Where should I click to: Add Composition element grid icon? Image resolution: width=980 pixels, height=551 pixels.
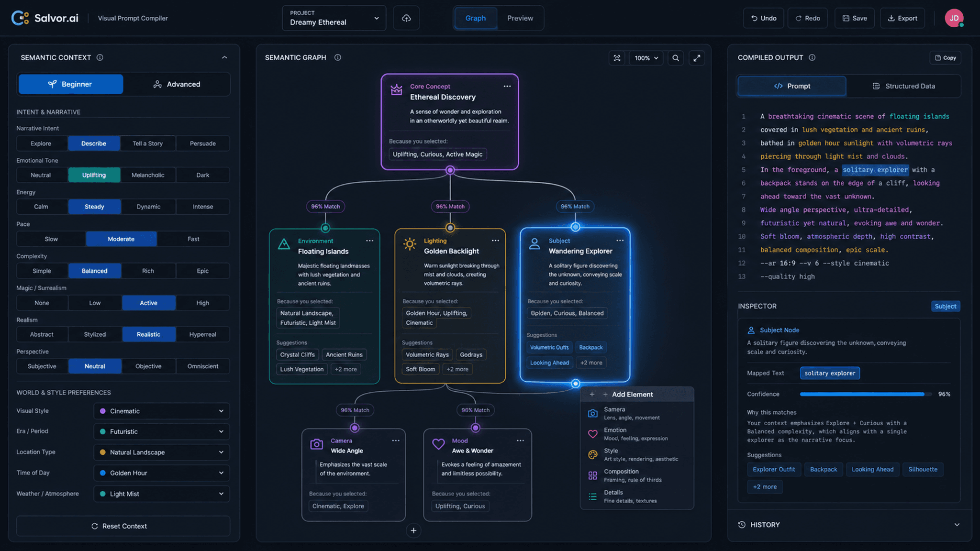[x=593, y=475]
